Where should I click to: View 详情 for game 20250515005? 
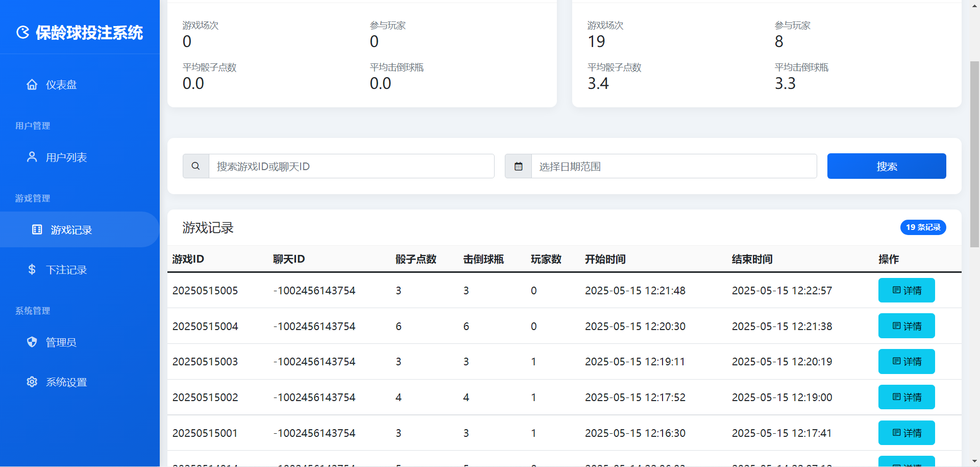[906, 290]
